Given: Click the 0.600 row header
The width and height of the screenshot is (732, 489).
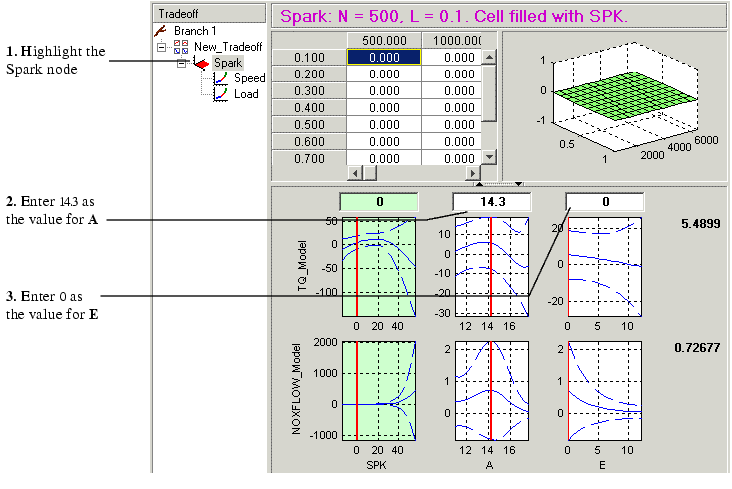Looking at the screenshot, I should pyautogui.click(x=309, y=142).
